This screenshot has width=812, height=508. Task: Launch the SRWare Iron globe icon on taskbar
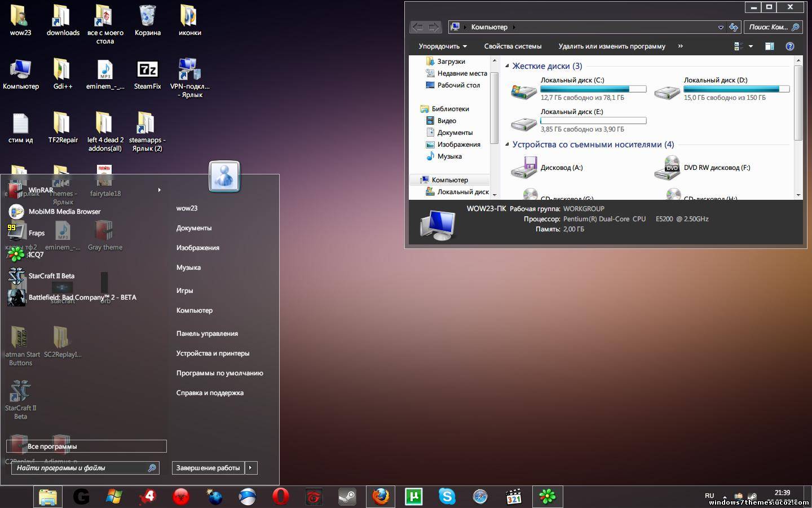coord(247,497)
